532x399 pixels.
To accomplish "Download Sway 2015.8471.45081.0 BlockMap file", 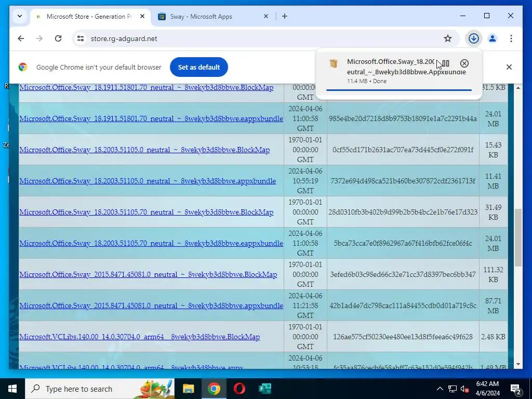I will (148, 274).
